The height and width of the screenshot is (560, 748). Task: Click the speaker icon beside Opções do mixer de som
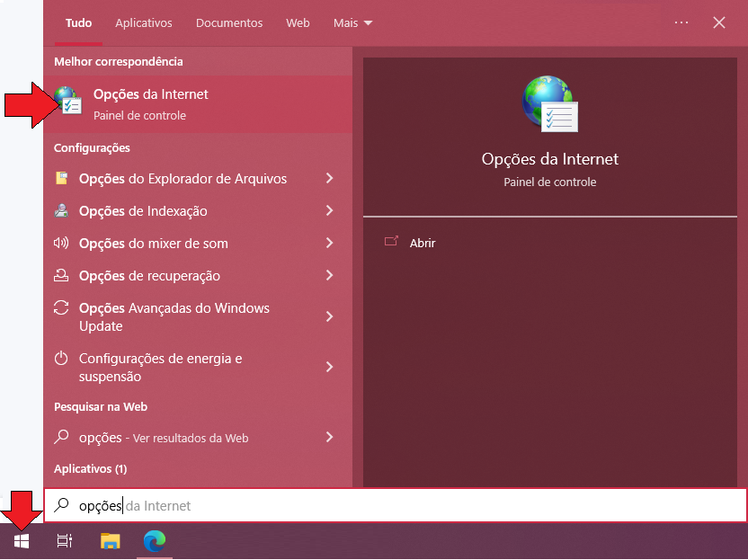pos(61,243)
